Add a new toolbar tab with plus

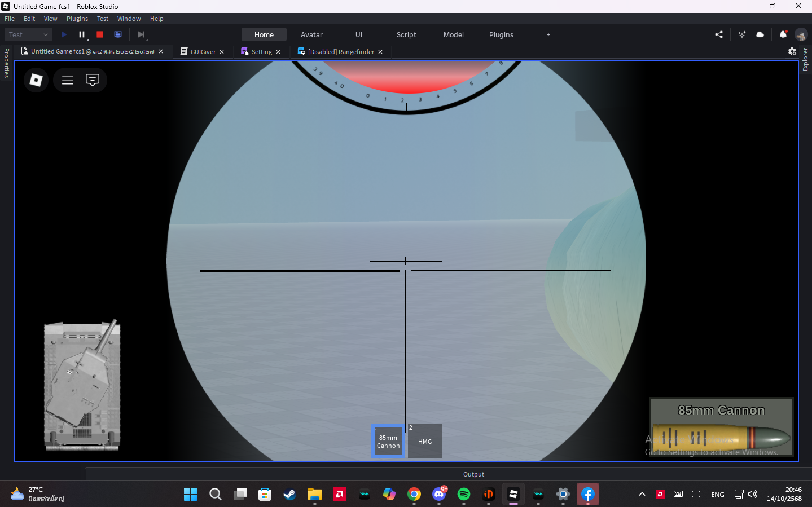point(548,34)
